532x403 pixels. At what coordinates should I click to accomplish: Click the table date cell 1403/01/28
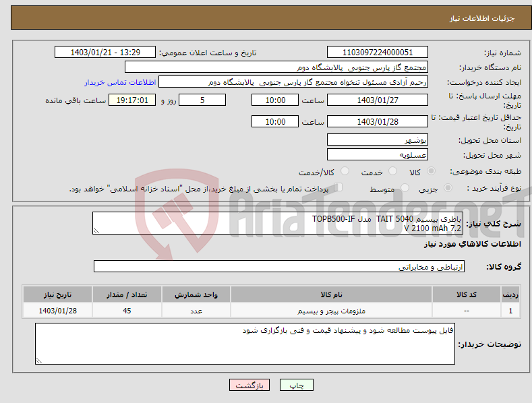58,311
